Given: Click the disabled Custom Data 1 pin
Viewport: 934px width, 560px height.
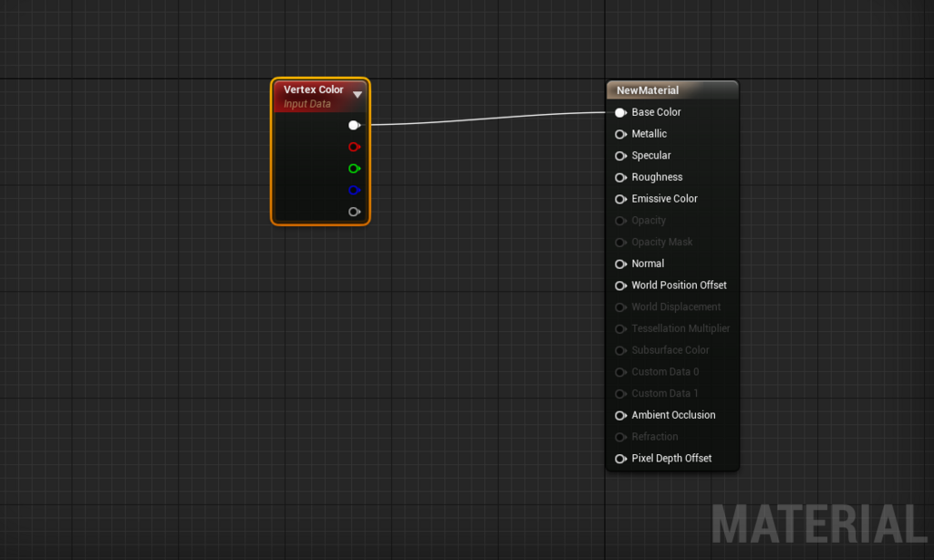Looking at the screenshot, I should (x=620, y=394).
